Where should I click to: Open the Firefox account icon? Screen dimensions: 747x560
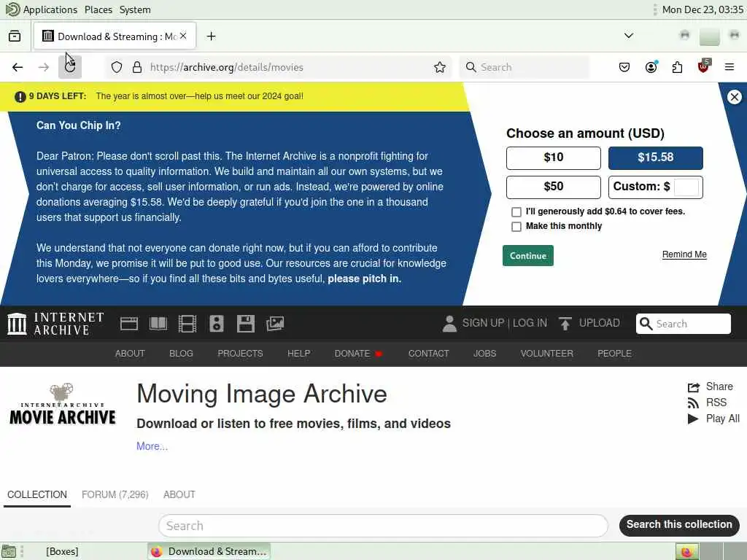click(651, 67)
